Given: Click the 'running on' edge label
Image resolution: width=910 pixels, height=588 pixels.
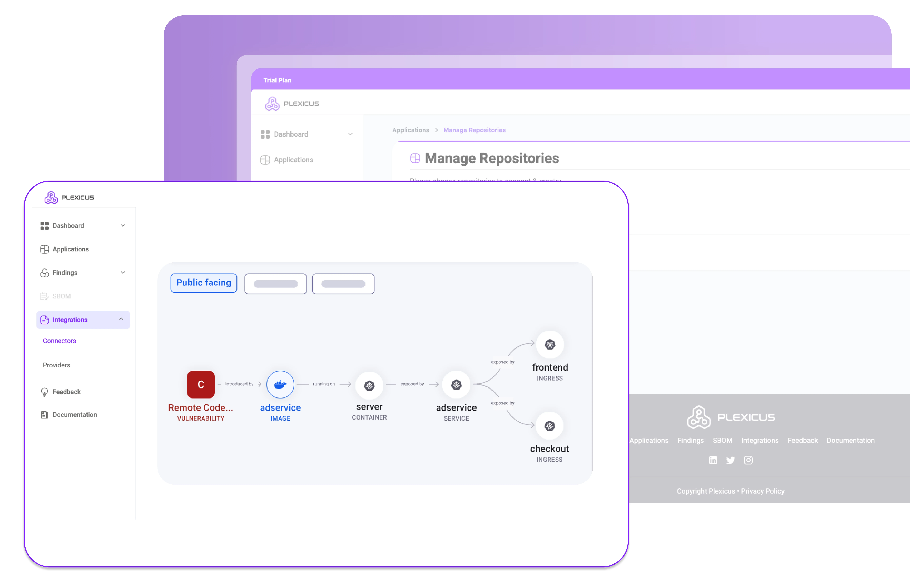Looking at the screenshot, I should pyautogui.click(x=324, y=384).
